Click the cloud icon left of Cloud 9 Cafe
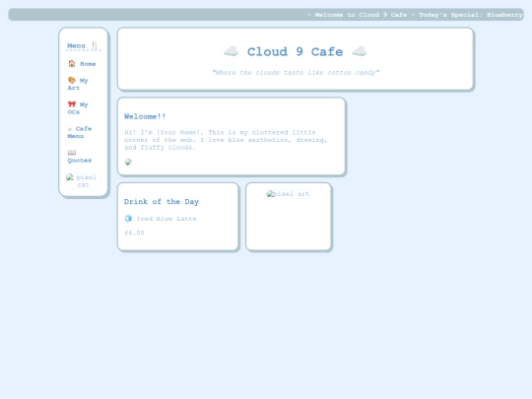 tap(232, 51)
